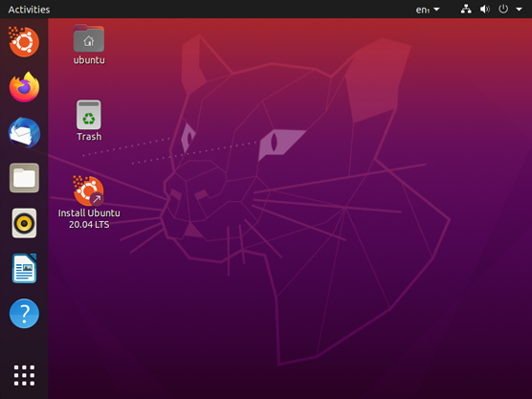
Task: Show Applications grid button
Action: [24, 375]
